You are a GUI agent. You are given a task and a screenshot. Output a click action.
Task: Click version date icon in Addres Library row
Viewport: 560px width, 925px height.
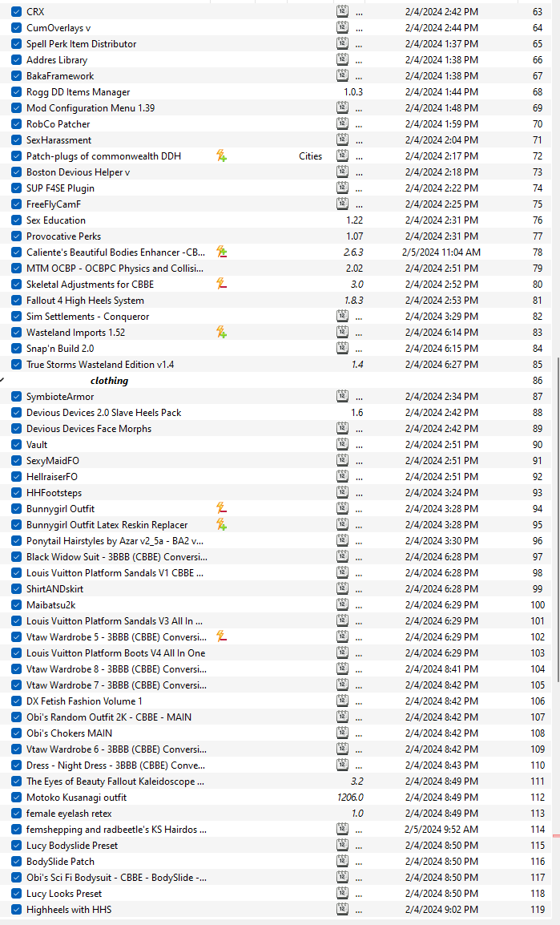tap(342, 59)
